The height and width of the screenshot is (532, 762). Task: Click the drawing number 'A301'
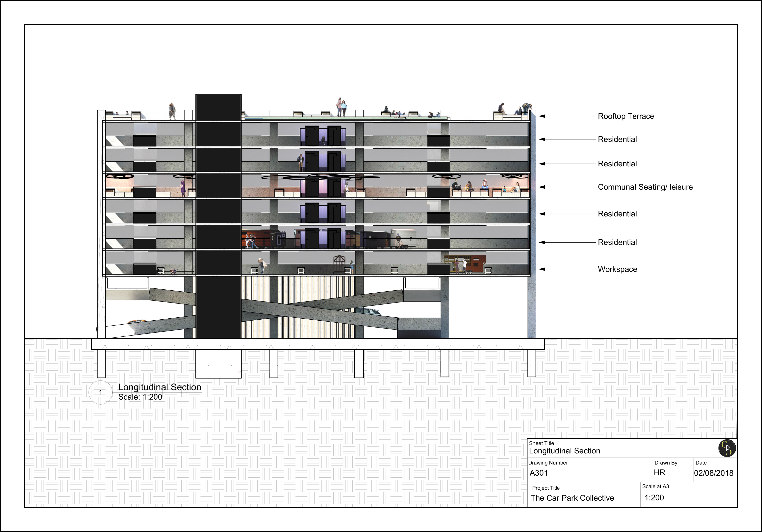(x=539, y=473)
